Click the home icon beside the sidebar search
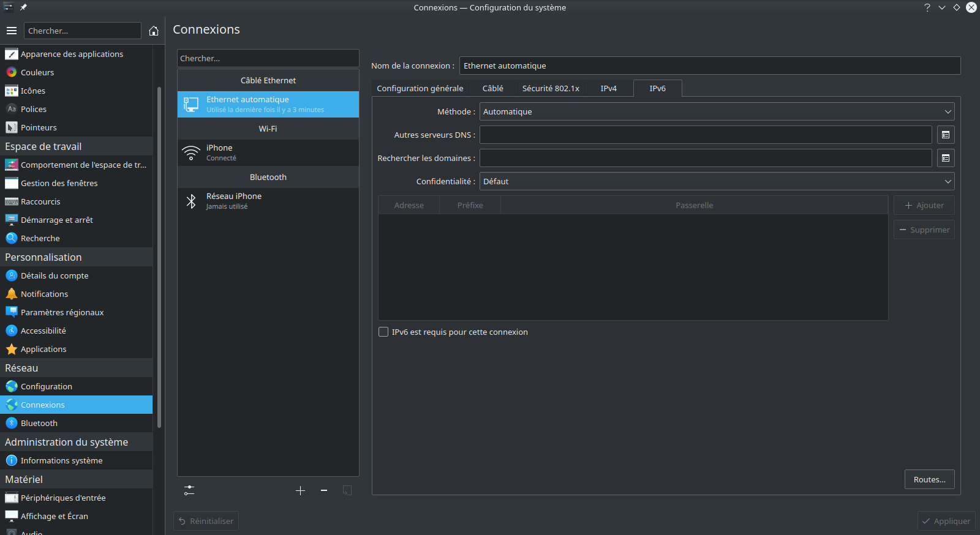The width and height of the screenshot is (980, 535). coord(154,31)
